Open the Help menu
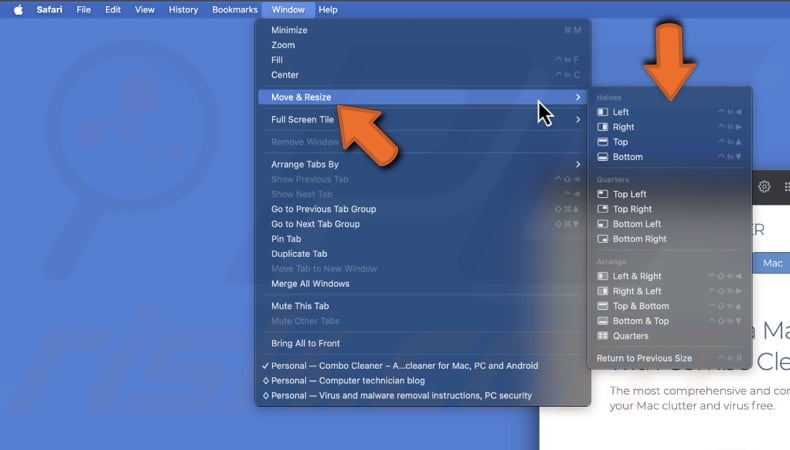790x450 pixels. pyautogui.click(x=328, y=10)
